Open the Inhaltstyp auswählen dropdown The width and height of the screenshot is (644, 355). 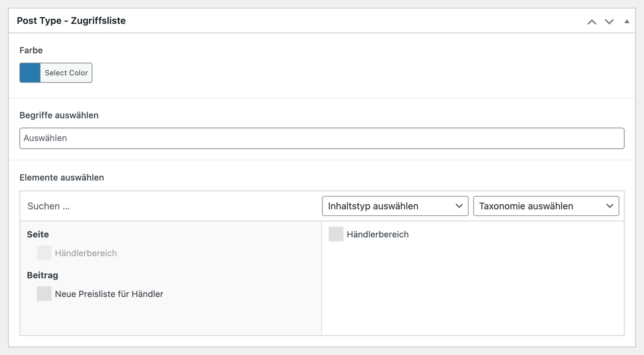click(x=395, y=206)
